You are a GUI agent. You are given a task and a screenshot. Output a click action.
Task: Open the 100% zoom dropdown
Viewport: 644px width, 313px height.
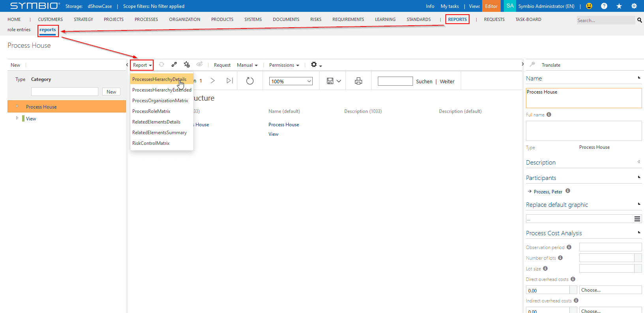[291, 81]
